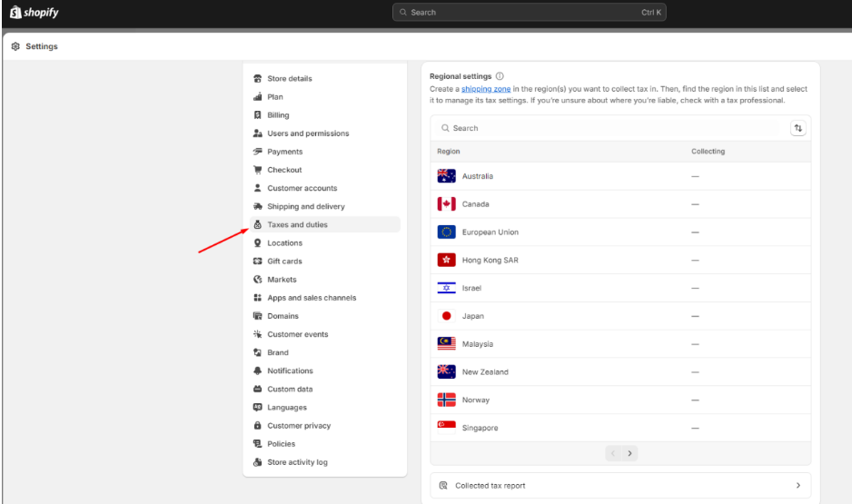This screenshot has height=504, width=852.
Task: Open the Israel region row
Action: coord(620,288)
